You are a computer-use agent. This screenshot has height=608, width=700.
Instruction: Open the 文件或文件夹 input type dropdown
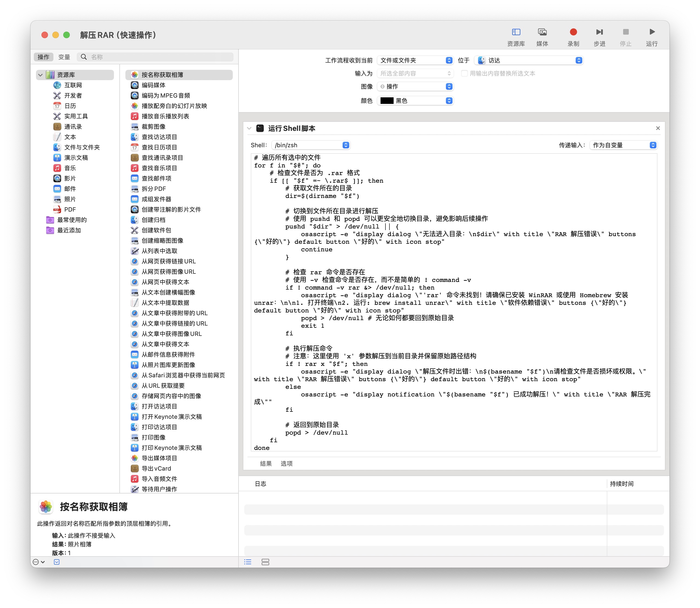415,61
